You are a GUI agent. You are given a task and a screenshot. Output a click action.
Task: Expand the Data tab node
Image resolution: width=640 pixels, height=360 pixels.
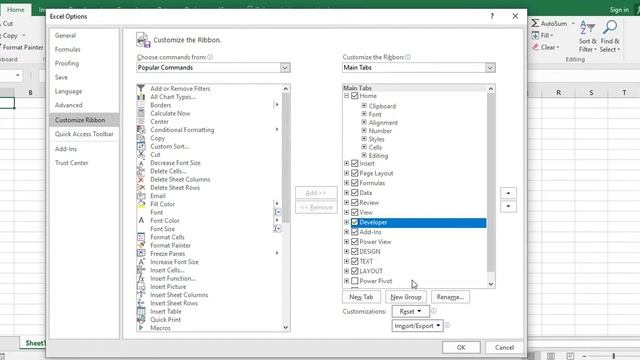tap(347, 193)
